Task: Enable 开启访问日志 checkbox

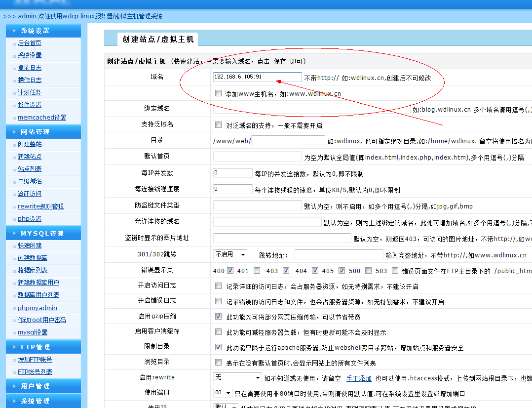Action: click(x=218, y=286)
